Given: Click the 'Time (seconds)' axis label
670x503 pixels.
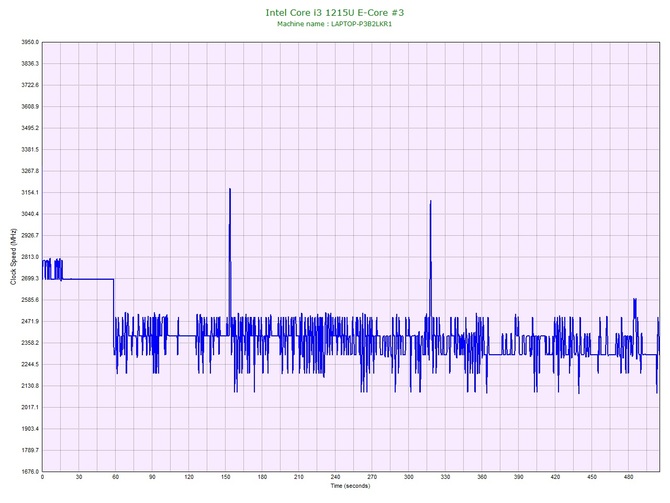Looking at the screenshot, I should click(x=350, y=486).
